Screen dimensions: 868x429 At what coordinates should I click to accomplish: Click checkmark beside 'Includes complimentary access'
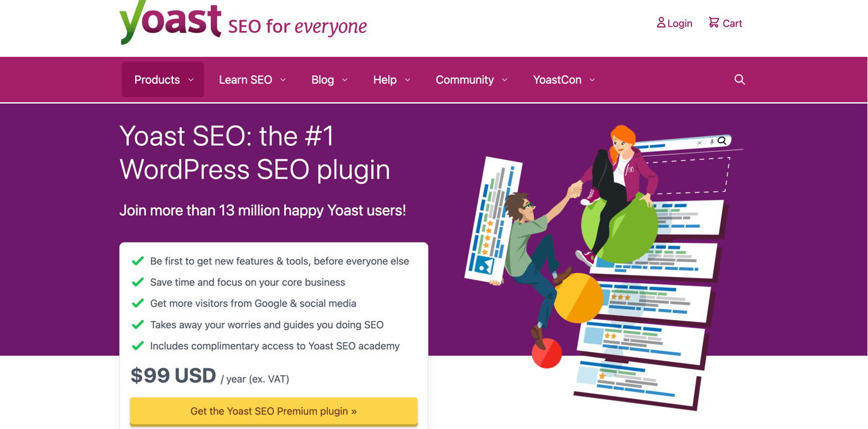coord(138,346)
